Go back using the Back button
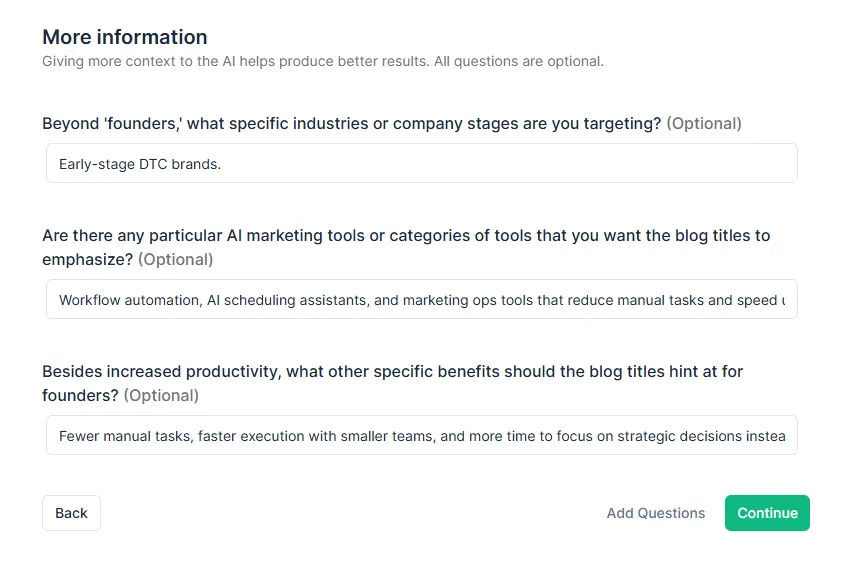 point(71,513)
